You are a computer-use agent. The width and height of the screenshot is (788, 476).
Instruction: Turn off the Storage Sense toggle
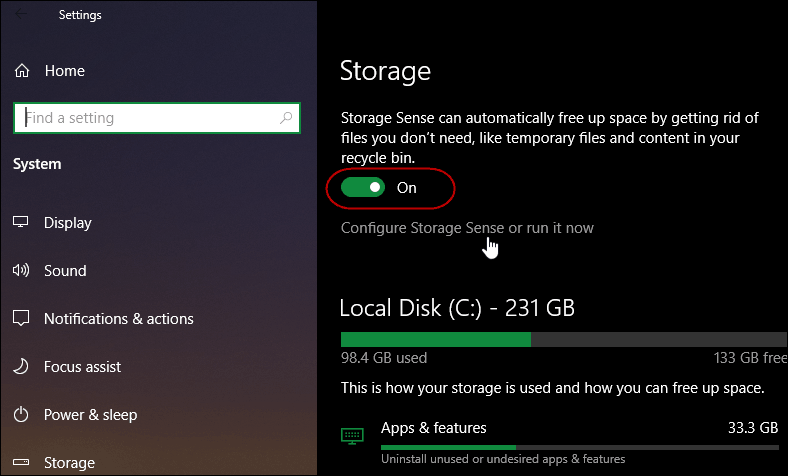tap(363, 187)
